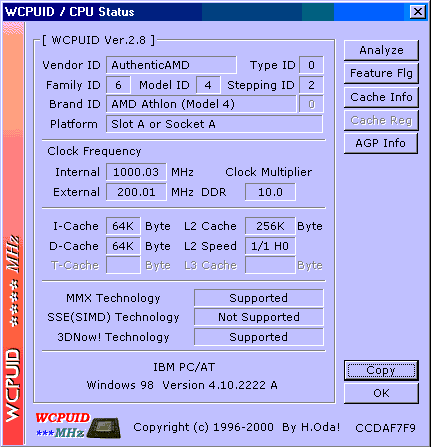Click the 3DNow! Supported status box
Screen dimensions: 431x447
point(259,337)
